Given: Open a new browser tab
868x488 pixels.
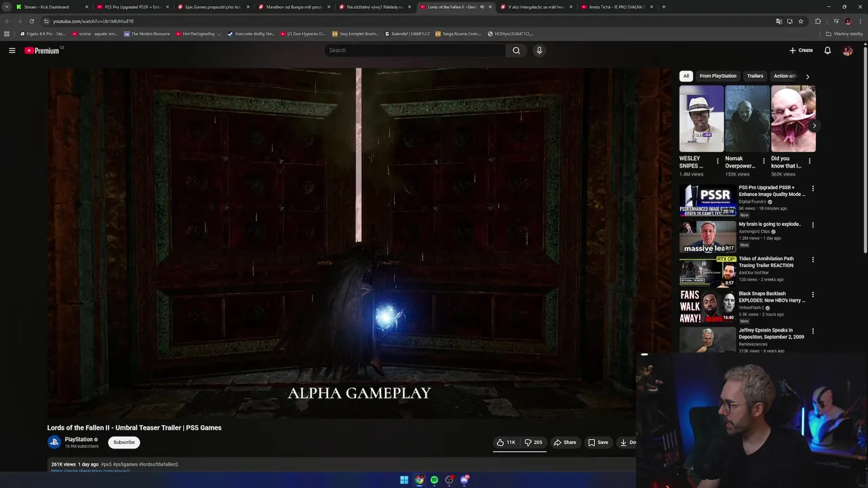Looking at the screenshot, I should (x=663, y=7).
